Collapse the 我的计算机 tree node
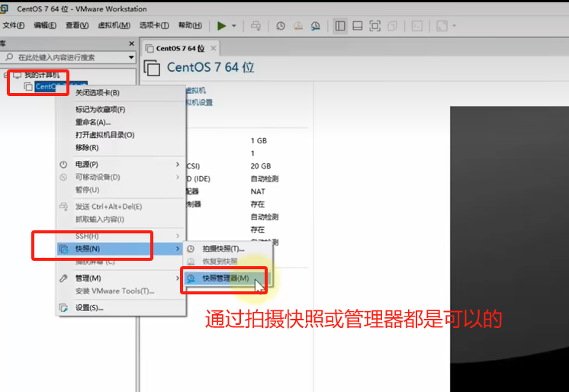 (5, 76)
